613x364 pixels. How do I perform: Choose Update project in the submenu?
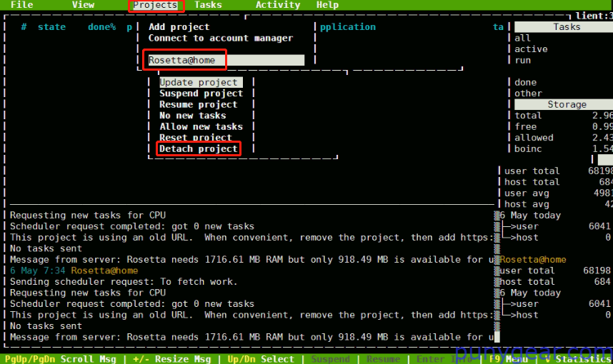201,82
